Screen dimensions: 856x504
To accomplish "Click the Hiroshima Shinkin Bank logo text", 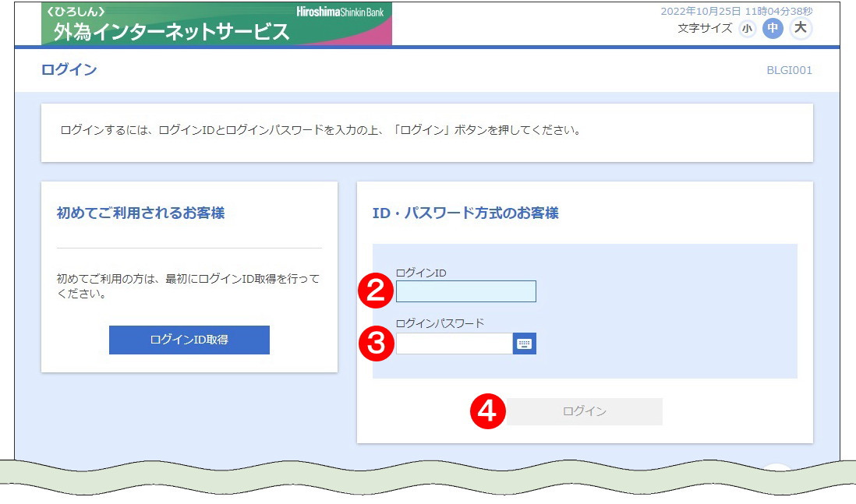I will pyautogui.click(x=340, y=12).
